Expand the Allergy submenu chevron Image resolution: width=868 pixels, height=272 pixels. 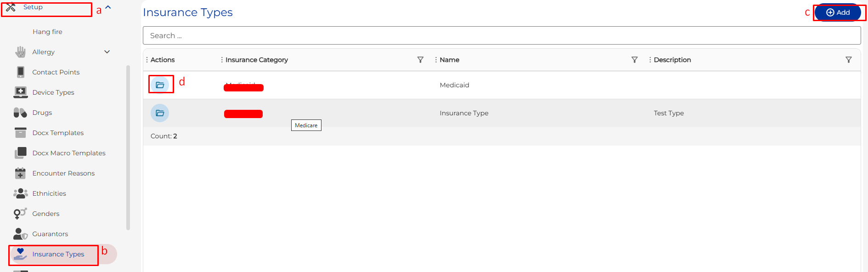[107, 52]
